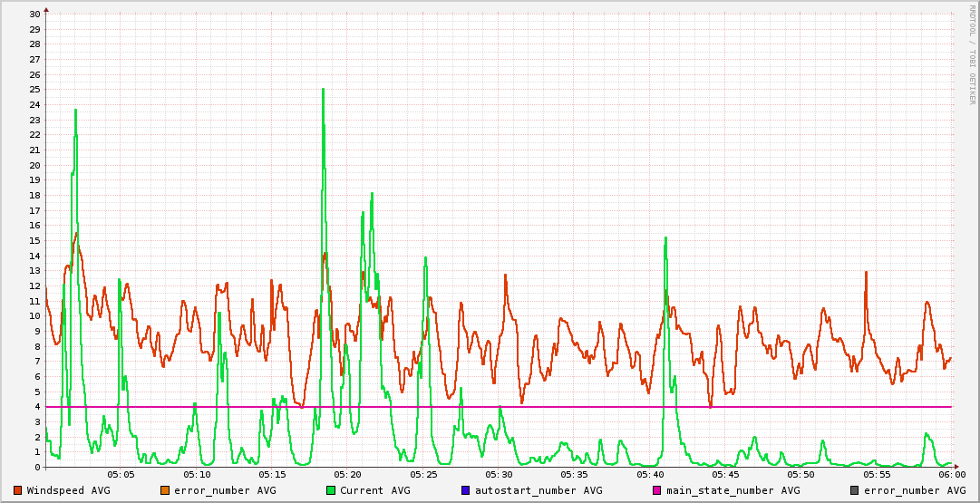The height and width of the screenshot is (503, 980).
Task: Click the blue autostart_number legend swatch
Action: 466,490
